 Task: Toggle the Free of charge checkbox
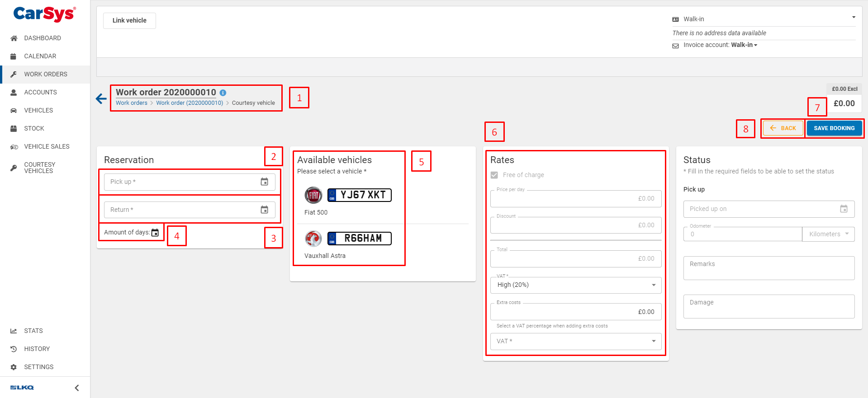494,174
